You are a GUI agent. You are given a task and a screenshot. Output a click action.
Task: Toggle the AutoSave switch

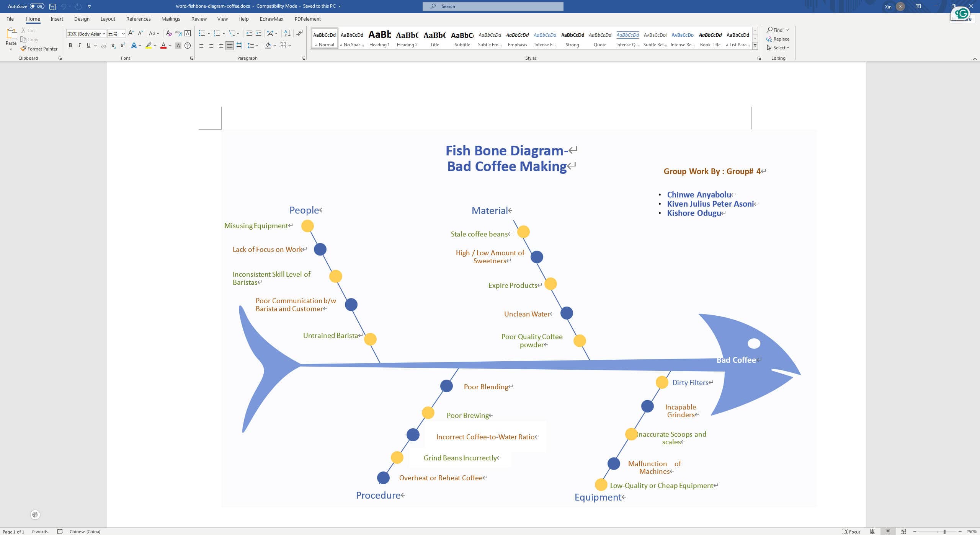click(37, 6)
